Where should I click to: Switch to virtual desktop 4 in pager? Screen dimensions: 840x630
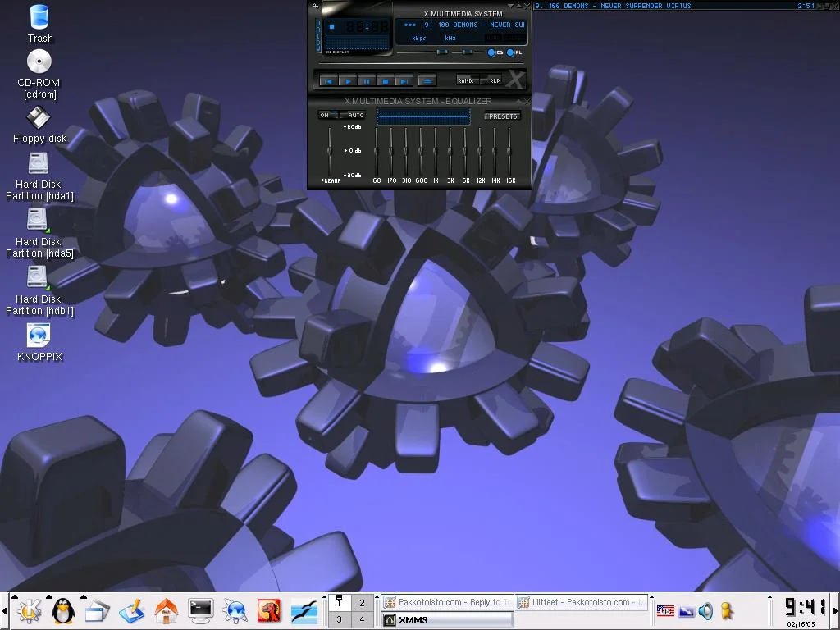tap(362, 620)
